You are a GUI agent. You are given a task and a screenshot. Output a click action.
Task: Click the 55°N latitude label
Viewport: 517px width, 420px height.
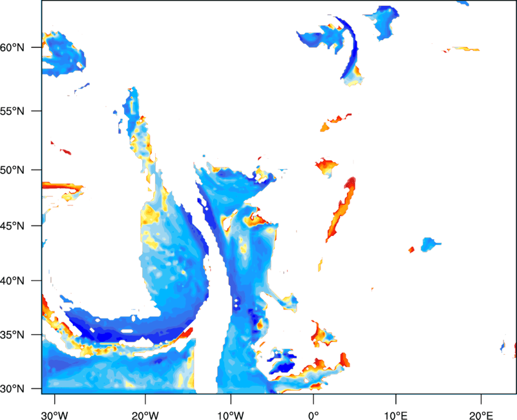click(x=12, y=110)
